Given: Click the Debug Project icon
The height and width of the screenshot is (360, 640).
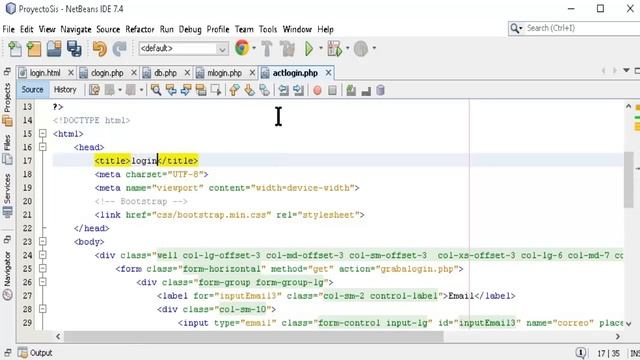Looking at the screenshot, I should click(335, 49).
